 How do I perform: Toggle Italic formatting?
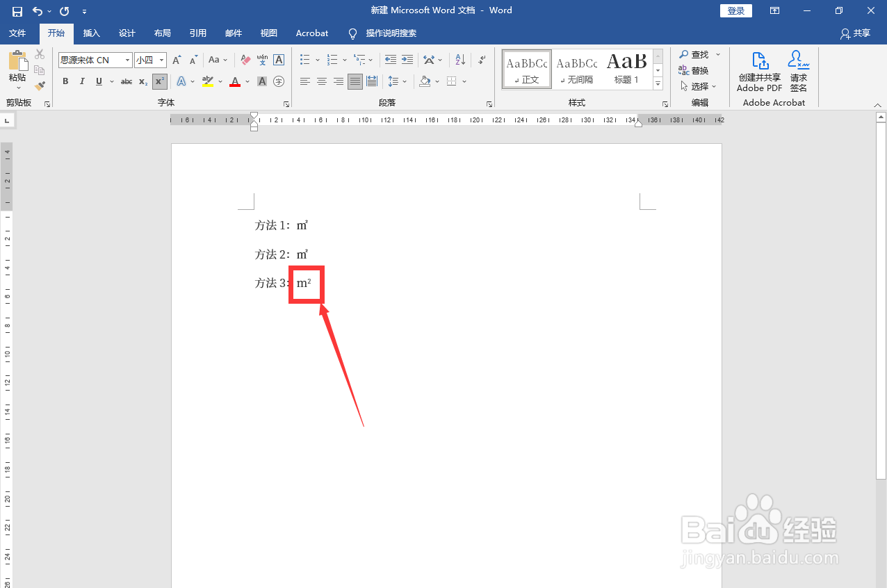82,81
